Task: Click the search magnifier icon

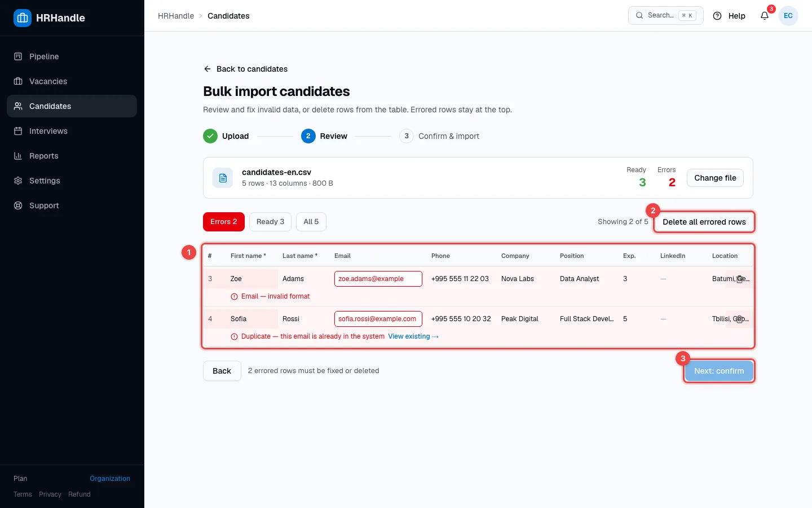Action: (x=639, y=16)
